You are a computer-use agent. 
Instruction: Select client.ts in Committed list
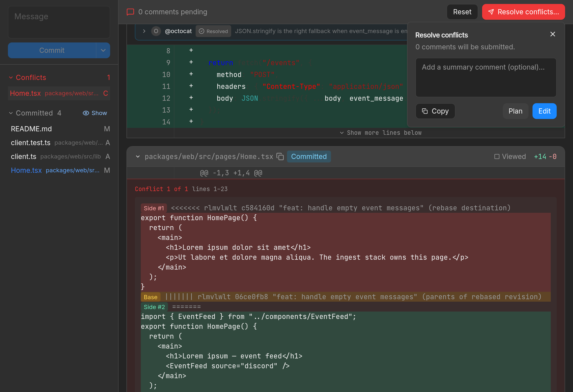(x=59, y=157)
